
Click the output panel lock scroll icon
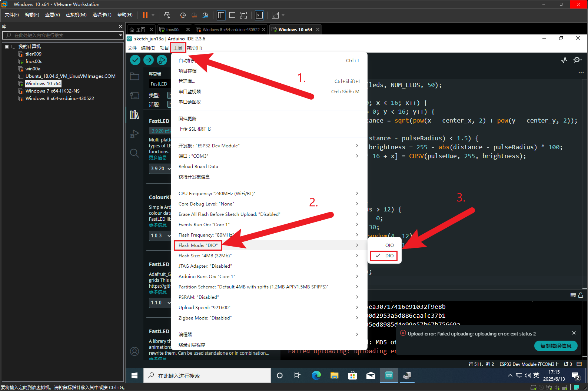click(581, 295)
